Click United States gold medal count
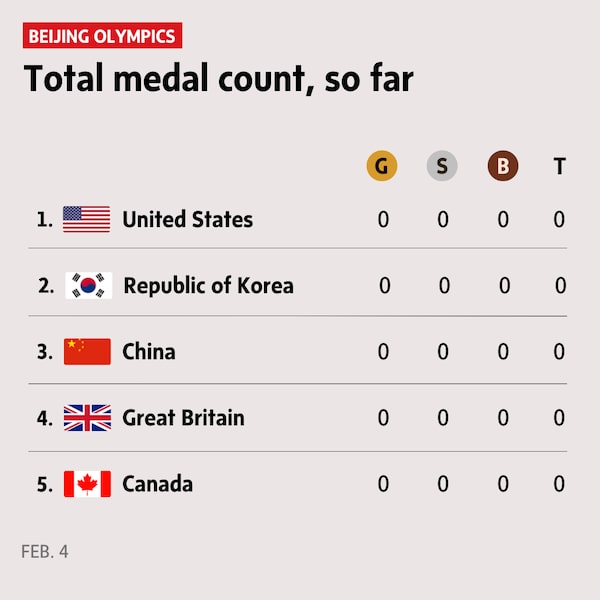Screen dimensions: 600x600 (x=383, y=219)
